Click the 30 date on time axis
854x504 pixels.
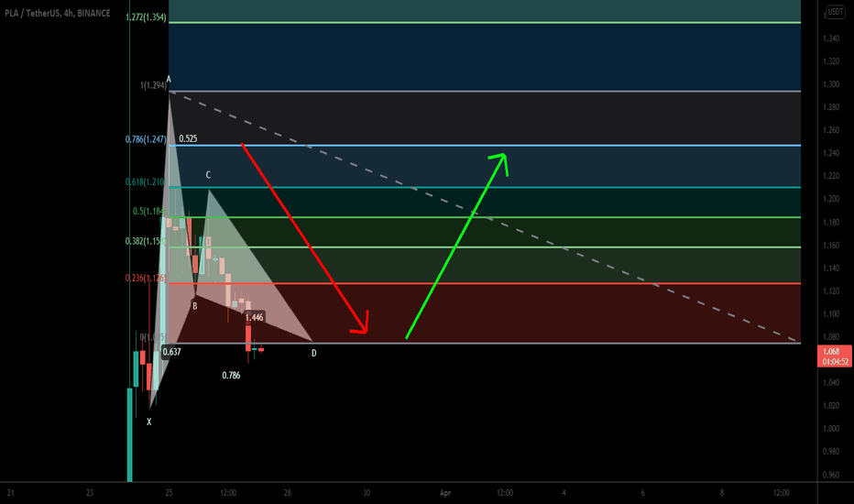click(367, 493)
